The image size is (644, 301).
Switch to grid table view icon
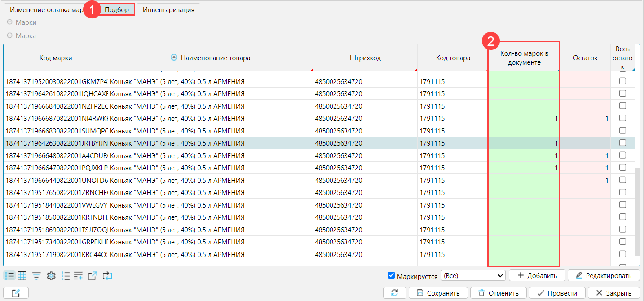(22, 276)
